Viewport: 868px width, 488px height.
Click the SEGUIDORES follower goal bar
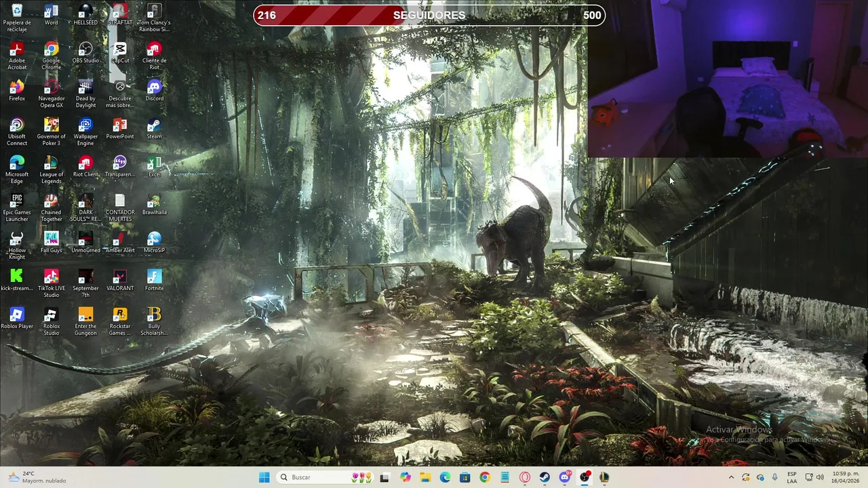pyautogui.click(x=429, y=15)
